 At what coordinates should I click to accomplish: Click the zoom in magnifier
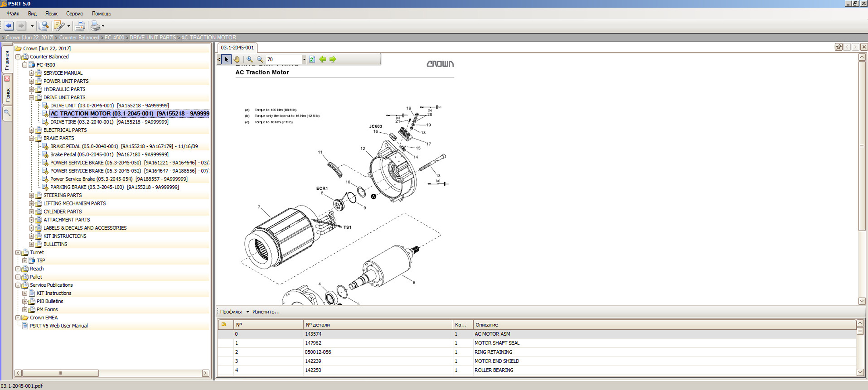(250, 59)
